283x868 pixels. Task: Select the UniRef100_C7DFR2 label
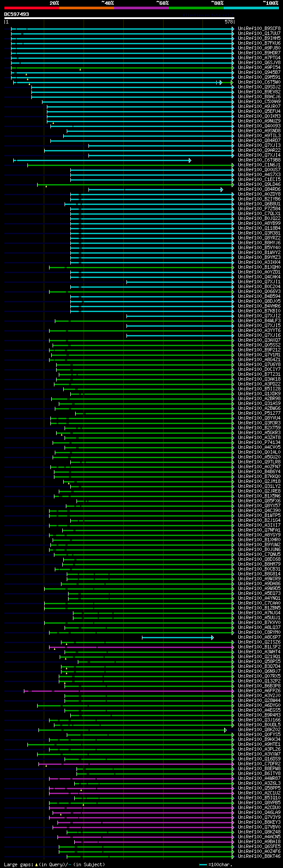coord(259,764)
